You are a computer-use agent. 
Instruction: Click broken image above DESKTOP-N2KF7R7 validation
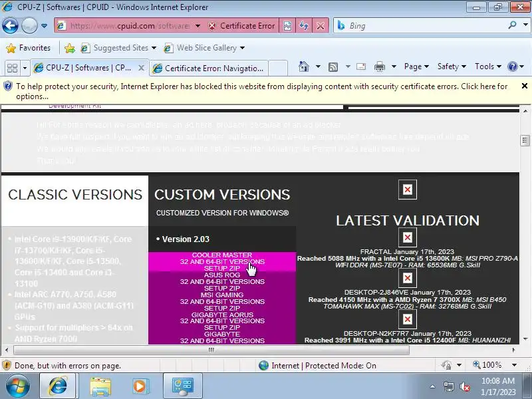tap(408, 319)
